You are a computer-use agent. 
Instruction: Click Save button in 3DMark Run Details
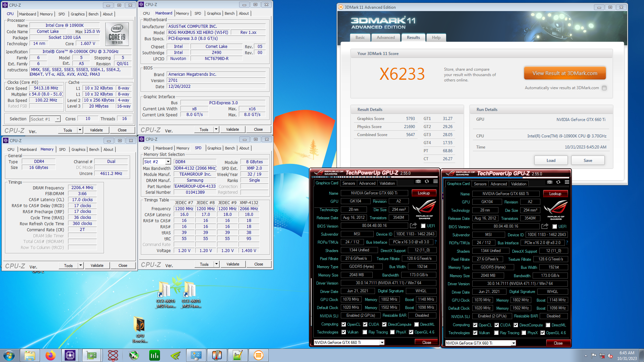pos(588,161)
